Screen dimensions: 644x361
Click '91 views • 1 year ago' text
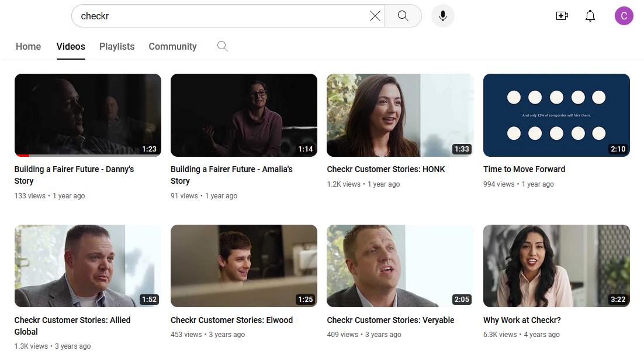[x=204, y=196]
